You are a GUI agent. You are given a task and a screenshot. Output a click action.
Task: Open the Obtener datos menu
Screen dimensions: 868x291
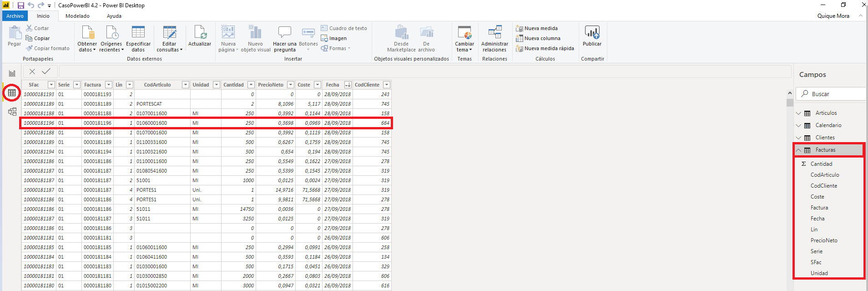coord(87,39)
